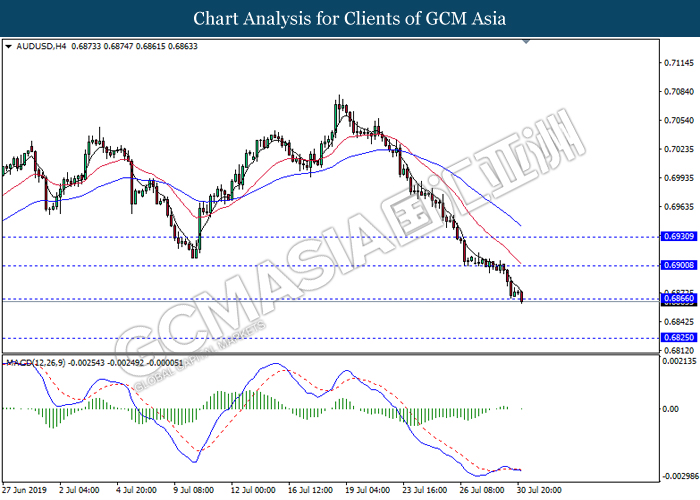700x500 pixels.
Task: Click the 9 Jul 08:00 time label
Action: pos(194,490)
